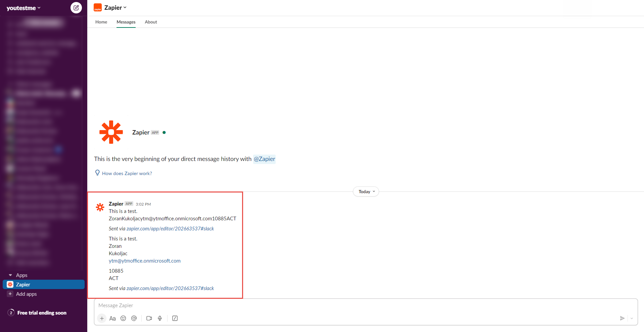Open the Zapier conversation header dropdown

pyautogui.click(x=116, y=8)
